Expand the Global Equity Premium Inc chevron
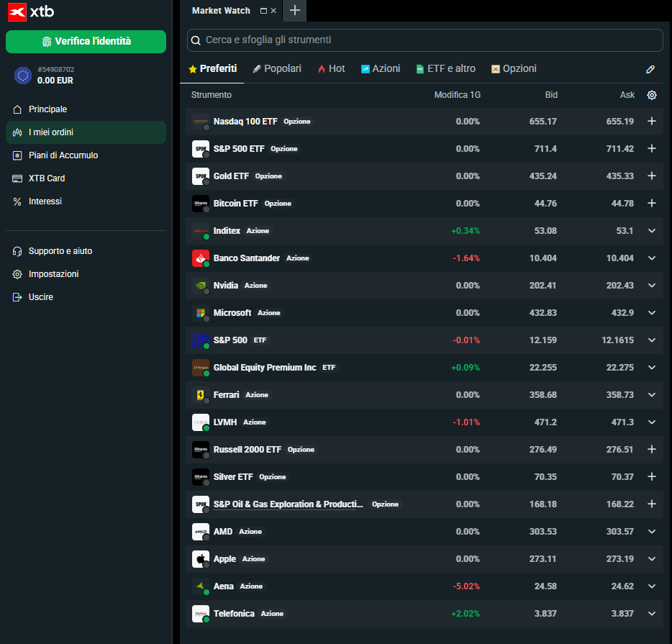The image size is (672, 644). pos(651,368)
